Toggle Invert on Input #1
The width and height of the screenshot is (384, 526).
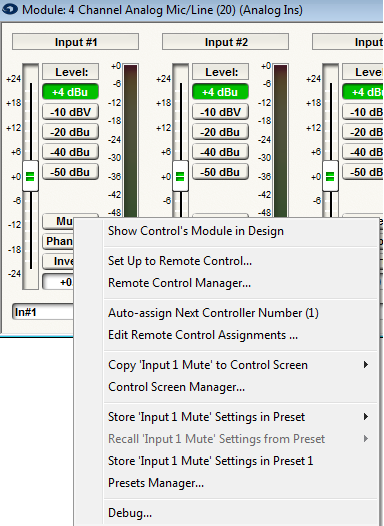[x=58, y=261]
